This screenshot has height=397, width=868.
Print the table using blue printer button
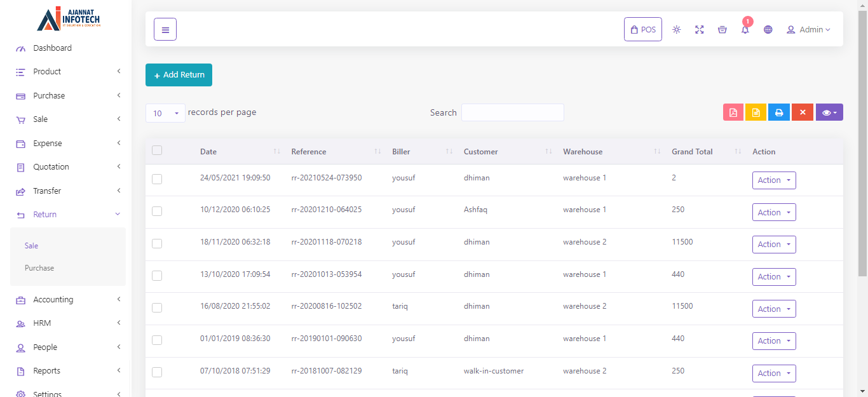[779, 112]
